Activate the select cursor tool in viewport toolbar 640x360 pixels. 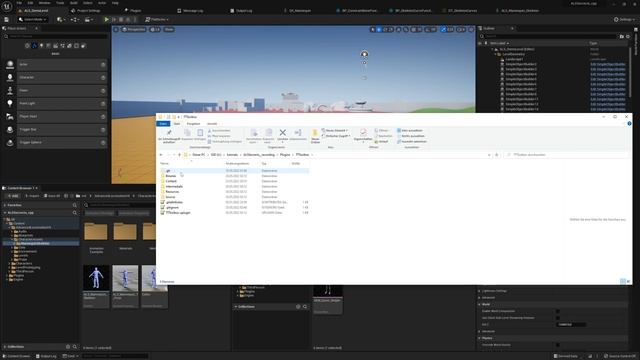pos(372,29)
